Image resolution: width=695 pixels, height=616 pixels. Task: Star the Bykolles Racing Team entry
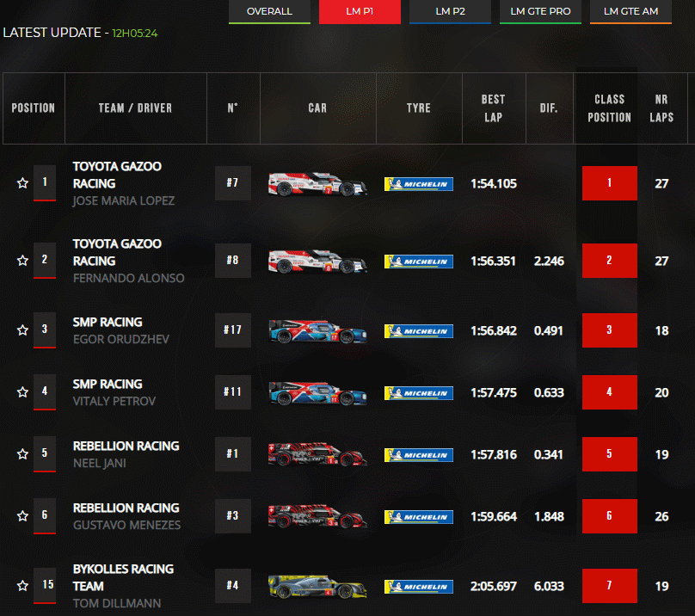tap(22, 586)
